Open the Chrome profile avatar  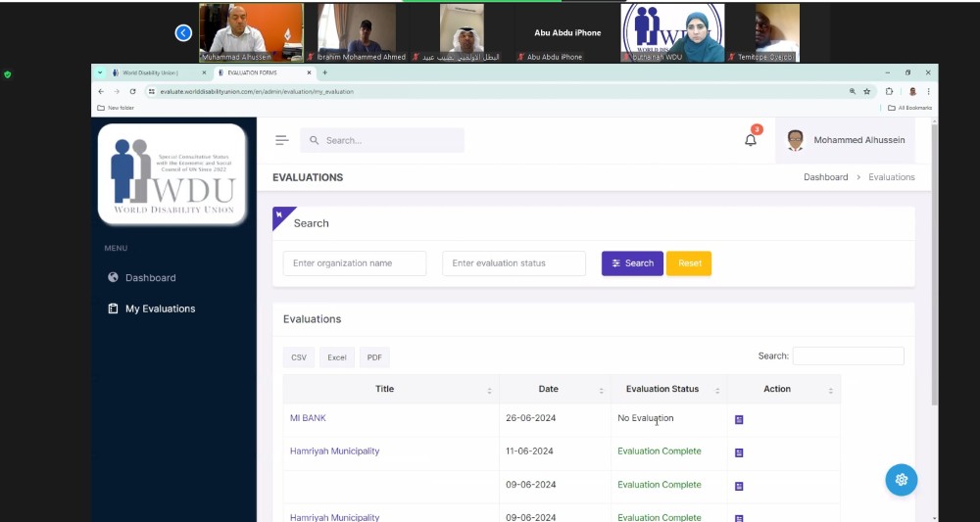(x=912, y=91)
